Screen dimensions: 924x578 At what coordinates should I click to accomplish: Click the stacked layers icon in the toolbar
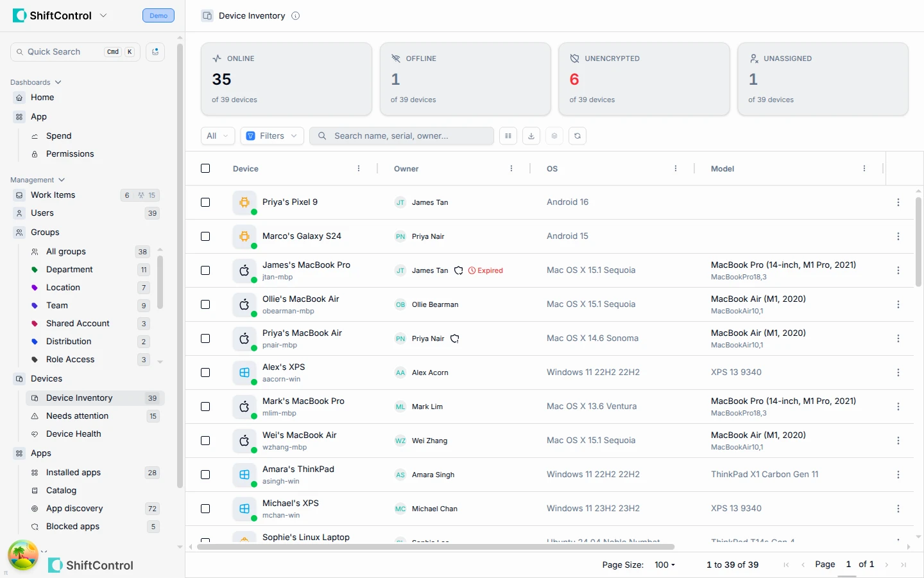click(x=554, y=136)
